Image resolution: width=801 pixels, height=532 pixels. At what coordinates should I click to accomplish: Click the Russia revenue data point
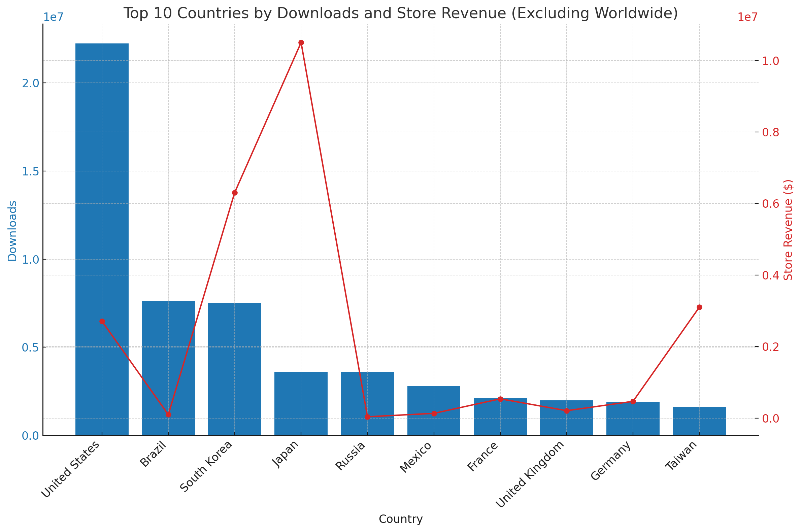click(367, 417)
